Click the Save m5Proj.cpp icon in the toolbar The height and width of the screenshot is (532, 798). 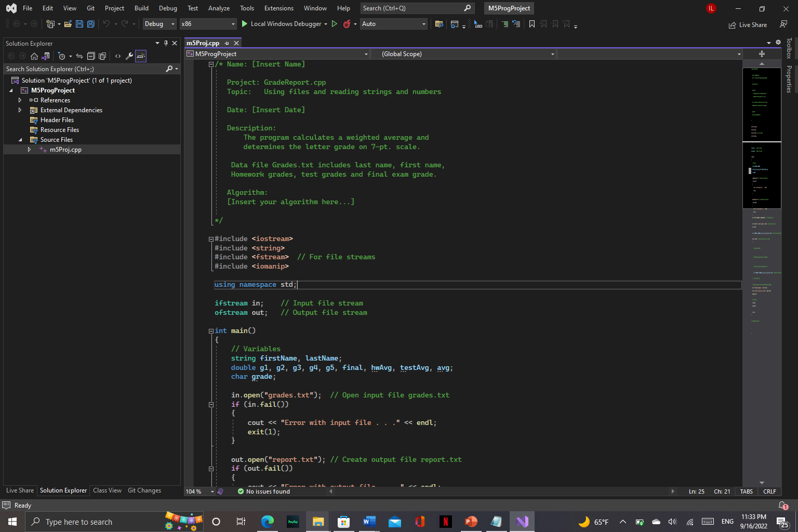79,24
